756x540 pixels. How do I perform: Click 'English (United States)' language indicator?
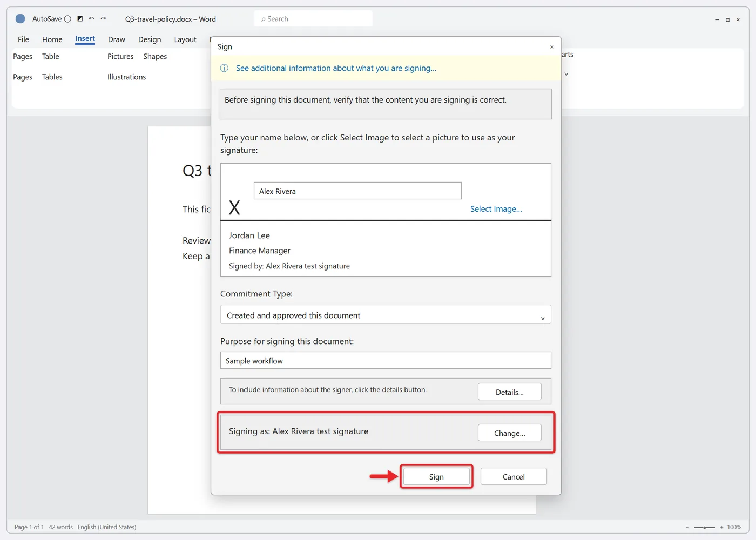pos(107,527)
